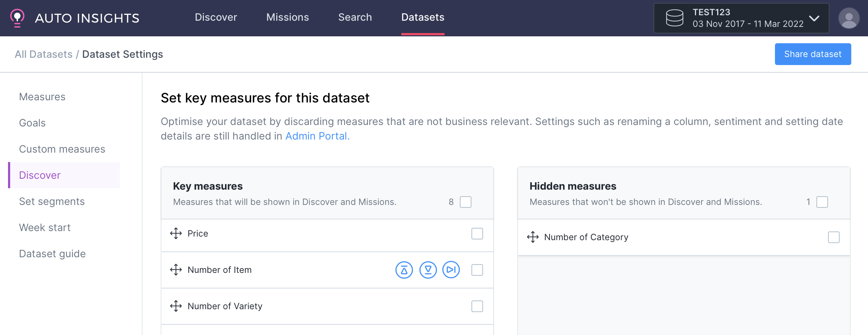Follow the Admin Portal link
This screenshot has width=868, height=335.
click(317, 136)
